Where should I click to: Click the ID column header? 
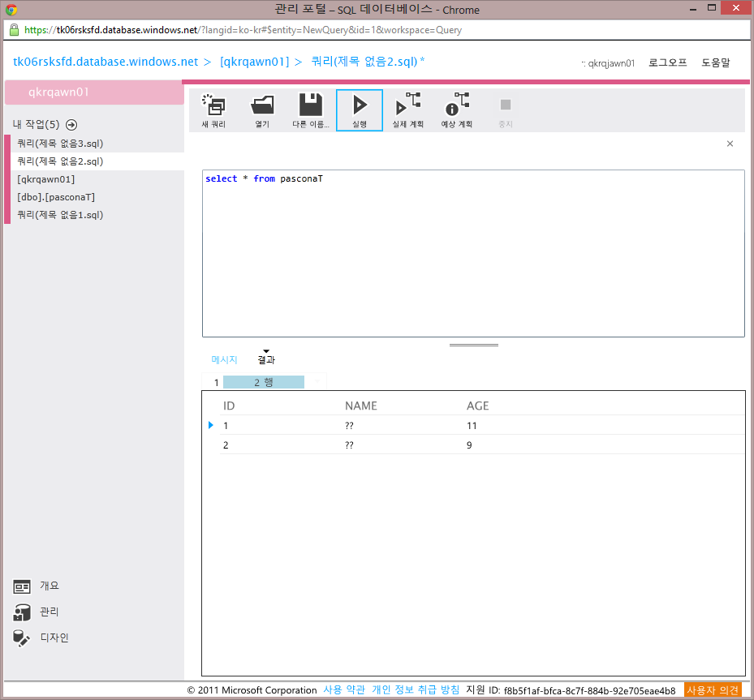(229, 406)
